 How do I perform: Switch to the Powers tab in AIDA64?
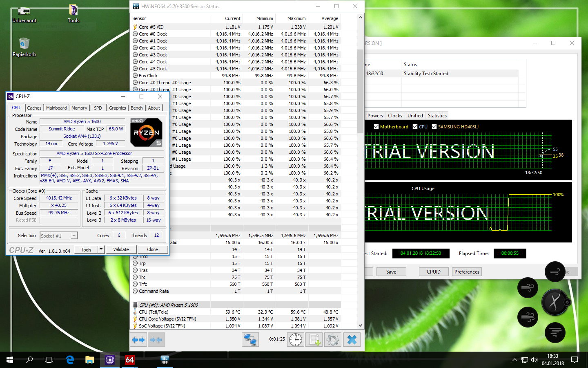375,116
